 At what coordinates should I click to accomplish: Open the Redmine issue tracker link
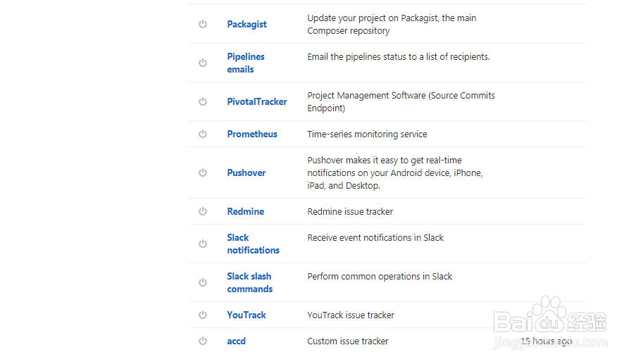(x=246, y=211)
